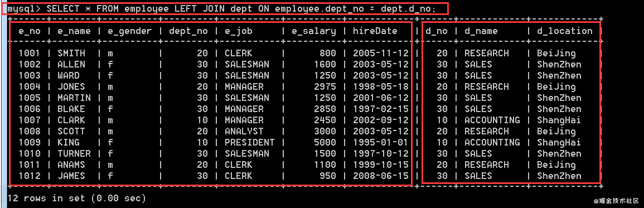
Task: Click the hireDate column header
Action: [x=375, y=31]
